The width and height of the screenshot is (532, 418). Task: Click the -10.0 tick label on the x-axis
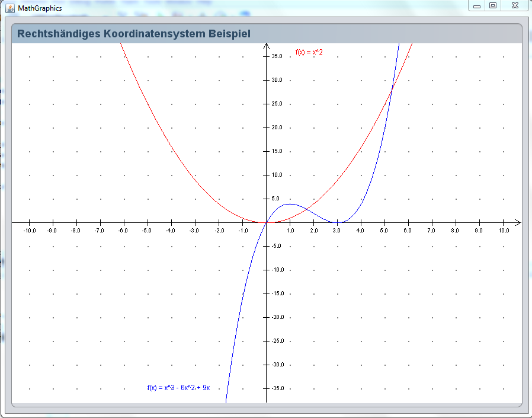[29, 230]
